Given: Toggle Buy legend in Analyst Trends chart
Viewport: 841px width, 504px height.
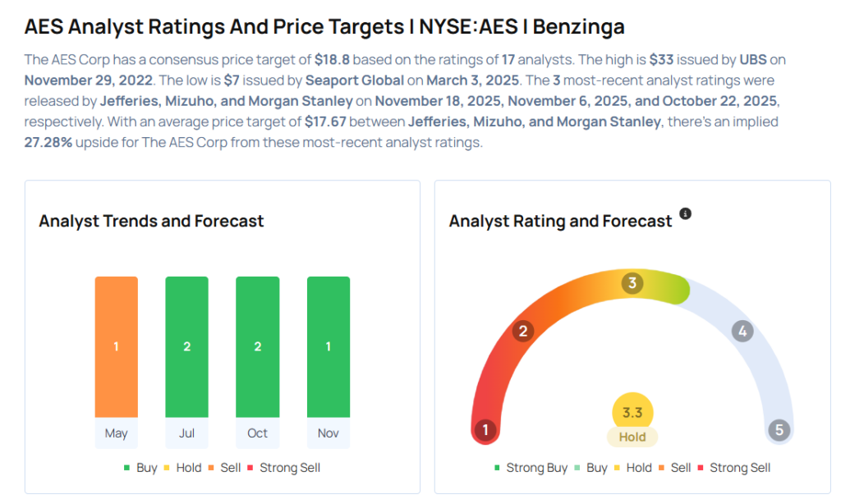Looking at the screenshot, I should click(140, 468).
